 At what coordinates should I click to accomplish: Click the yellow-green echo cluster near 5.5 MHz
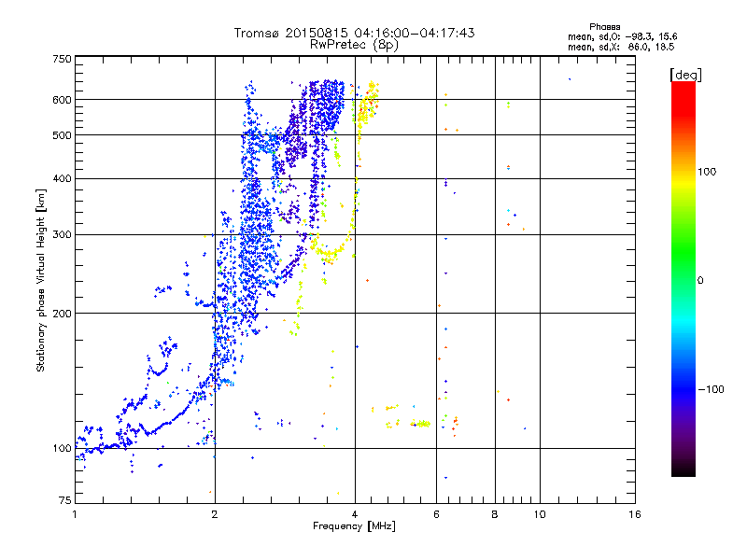tap(421, 424)
